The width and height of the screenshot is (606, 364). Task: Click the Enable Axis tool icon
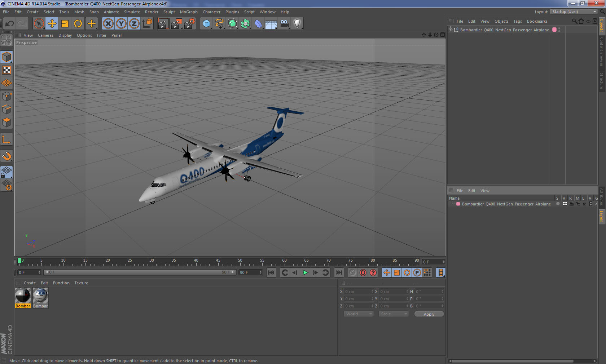click(x=6, y=139)
